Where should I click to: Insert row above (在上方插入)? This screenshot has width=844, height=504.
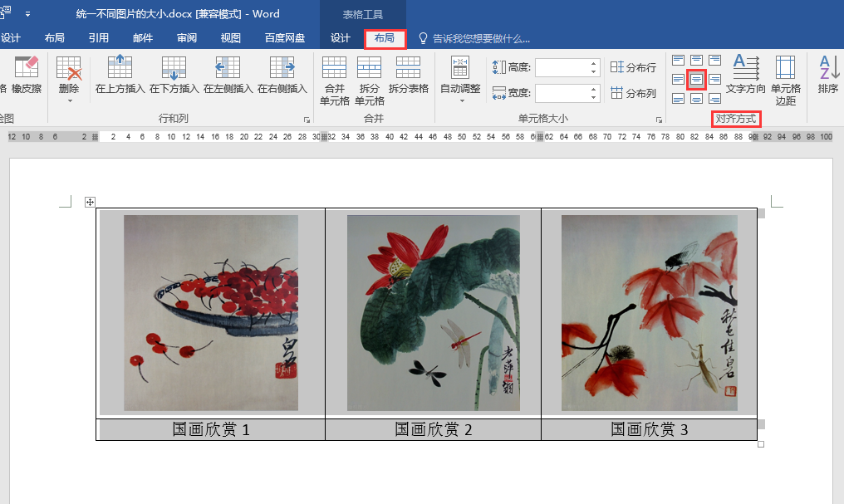(x=120, y=76)
